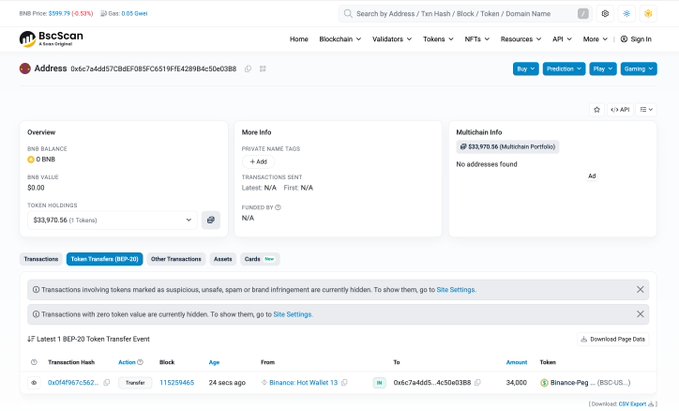Add address to watch list star
Image resolution: width=679 pixels, height=411 pixels.
tap(597, 110)
